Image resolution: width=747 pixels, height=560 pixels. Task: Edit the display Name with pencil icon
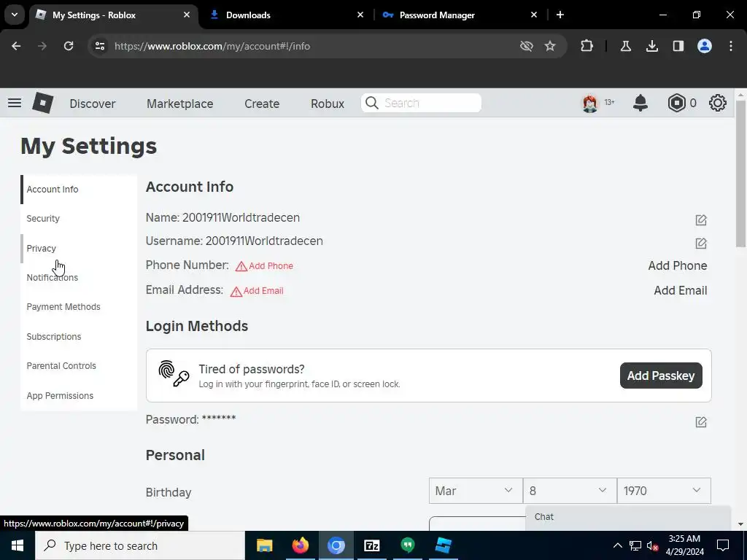(701, 220)
